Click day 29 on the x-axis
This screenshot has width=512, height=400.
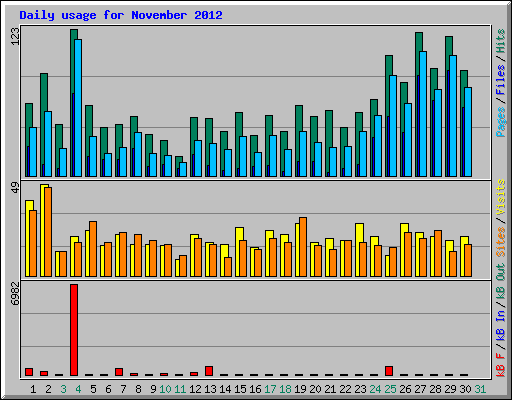click(450, 389)
